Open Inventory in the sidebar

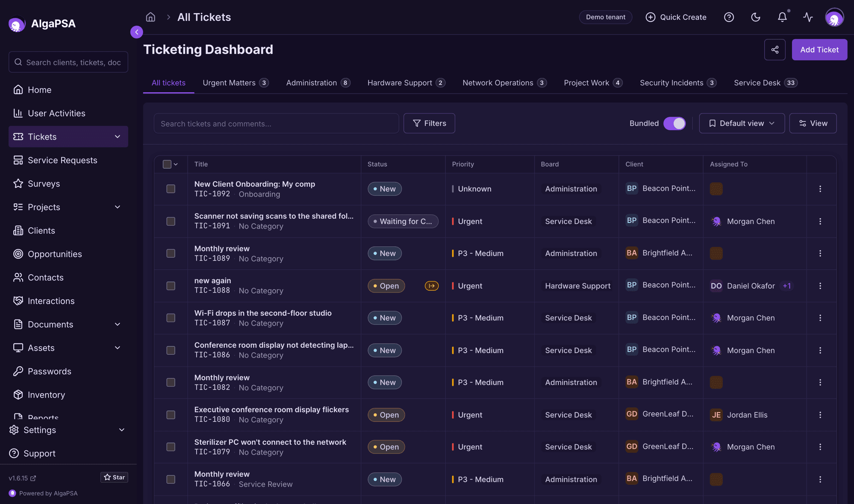click(68, 395)
